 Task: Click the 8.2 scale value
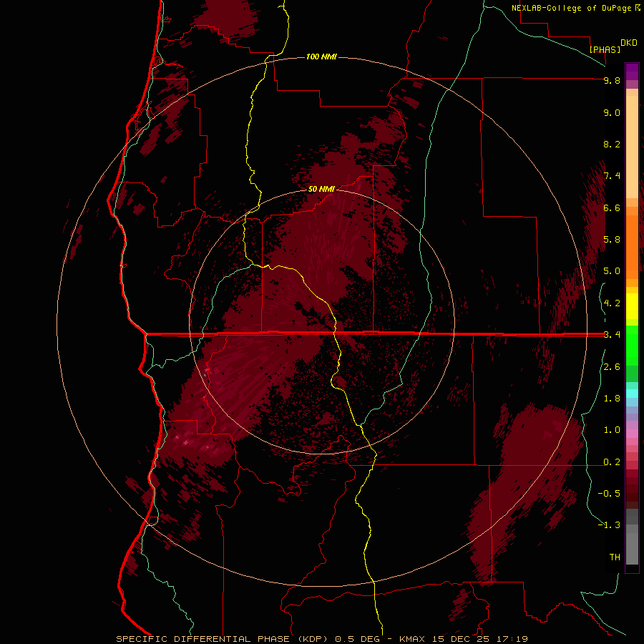(x=612, y=144)
